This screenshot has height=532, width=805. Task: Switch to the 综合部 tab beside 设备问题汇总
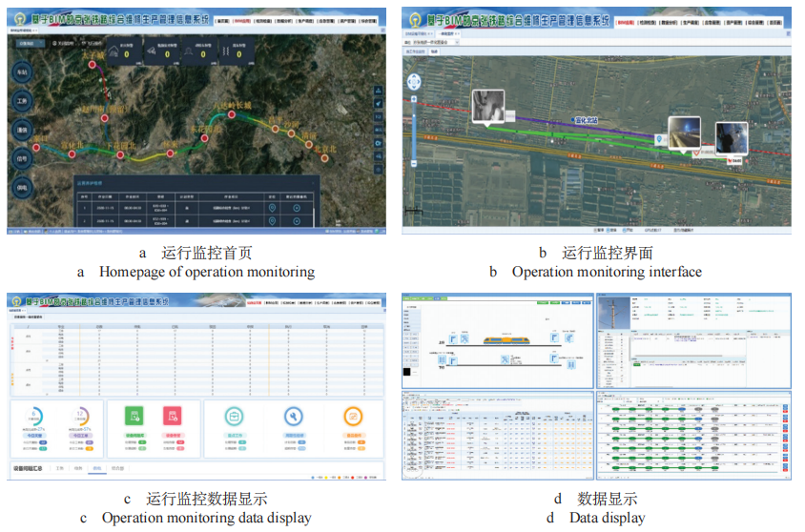point(117,468)
